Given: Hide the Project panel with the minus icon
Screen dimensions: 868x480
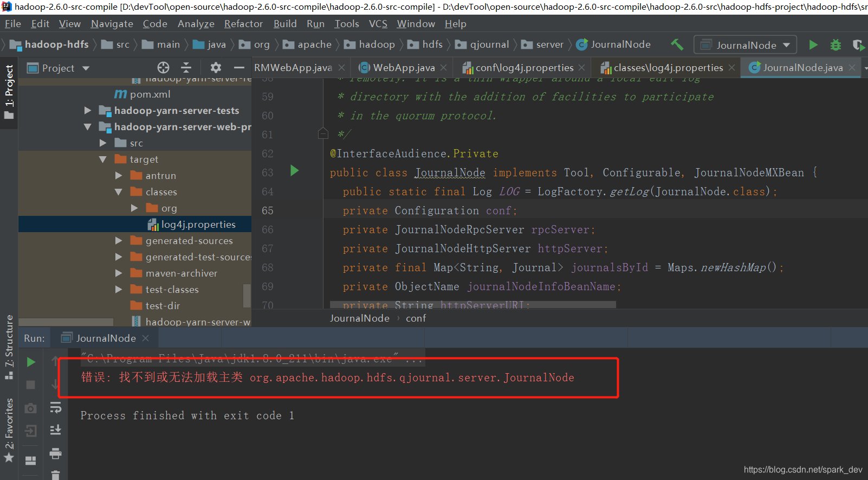Looking at the screenshot, I should coord(239,67).
